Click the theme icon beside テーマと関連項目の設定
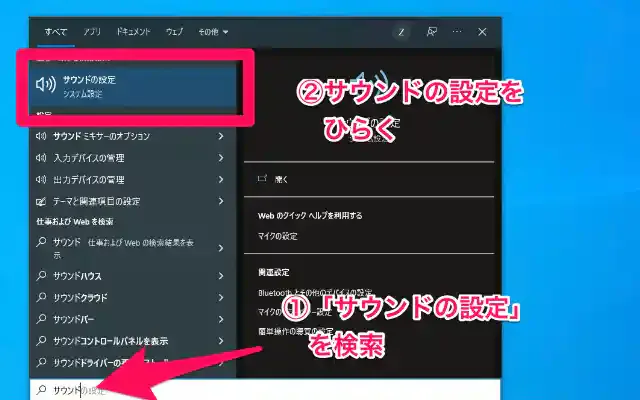This screenshot has width=640, height=400. pos(41,201)
